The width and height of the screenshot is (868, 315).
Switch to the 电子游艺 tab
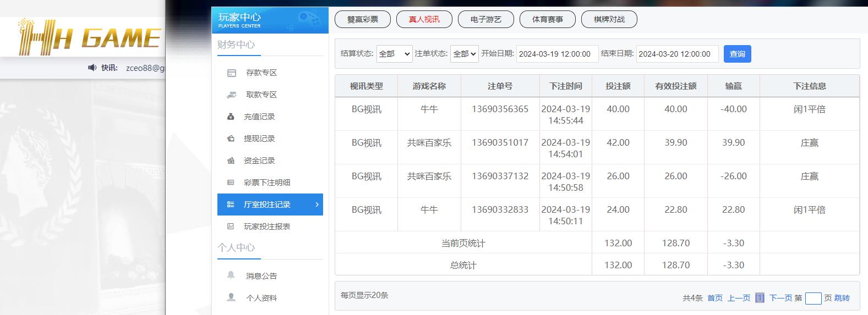tap(486, 19)
